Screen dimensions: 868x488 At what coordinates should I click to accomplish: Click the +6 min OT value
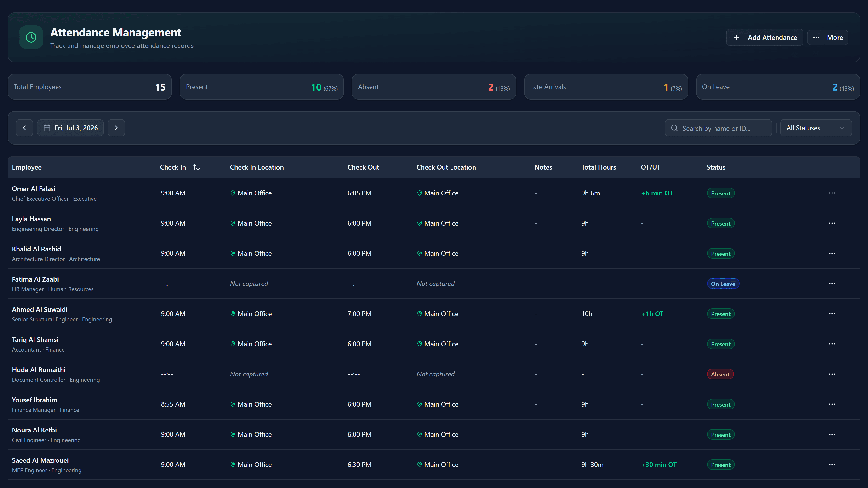click(657, 193)
